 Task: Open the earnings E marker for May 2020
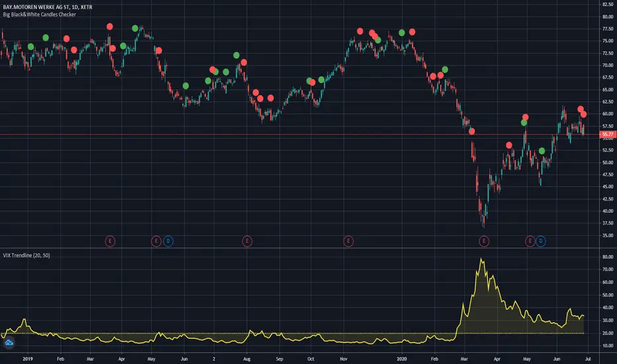pyautogui.click(x=530, y=241)
